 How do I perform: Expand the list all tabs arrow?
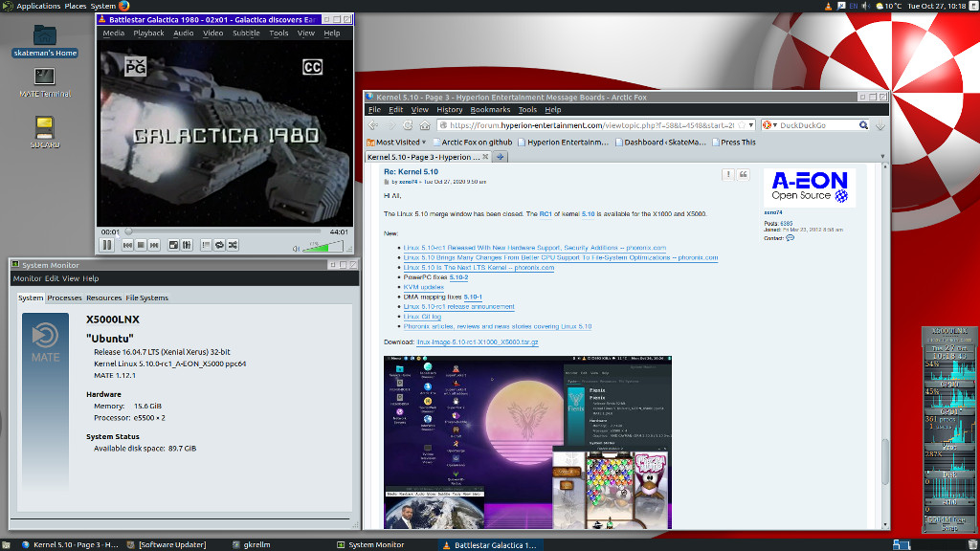pyautogui.click(x=882, y=157)
